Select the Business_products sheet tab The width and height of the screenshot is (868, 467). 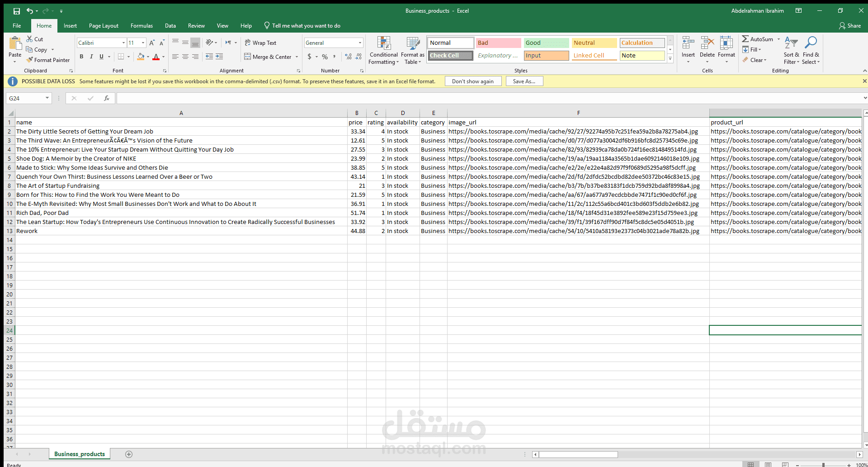[80, 454]
